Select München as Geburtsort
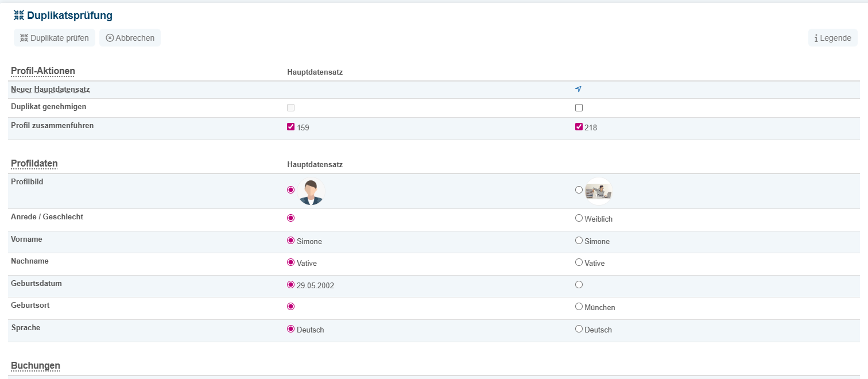The height and width of the screenshot is (379, 868). pos(579,307)
